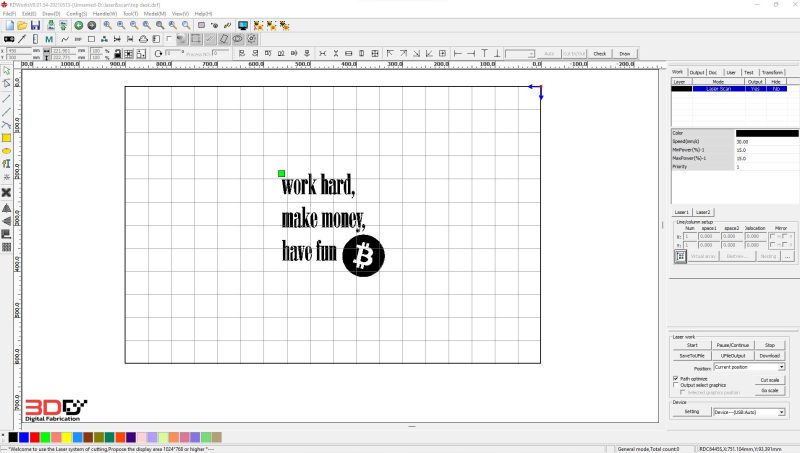Click the Mirror horizontal triangle tool
The height and width of the screenshot is (453, 800).
click(6, 208)
